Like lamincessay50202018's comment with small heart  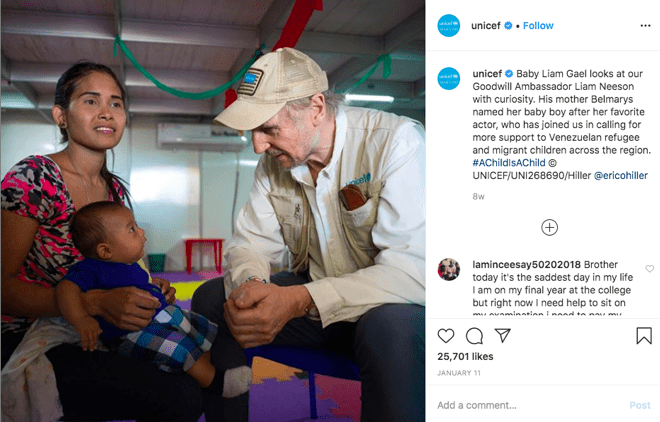(649, 268)
